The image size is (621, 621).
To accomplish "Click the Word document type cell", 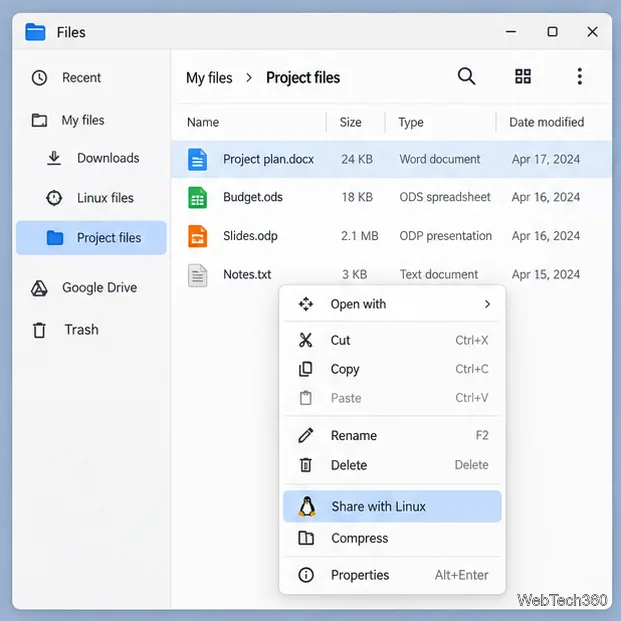I will pyautogui.click(x=440, y=159).
